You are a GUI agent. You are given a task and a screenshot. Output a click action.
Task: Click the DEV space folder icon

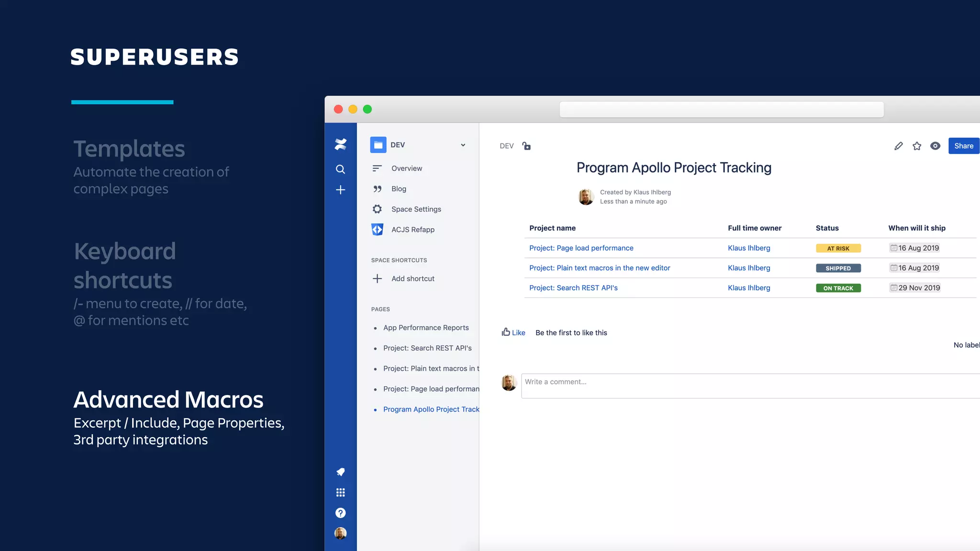378,145
